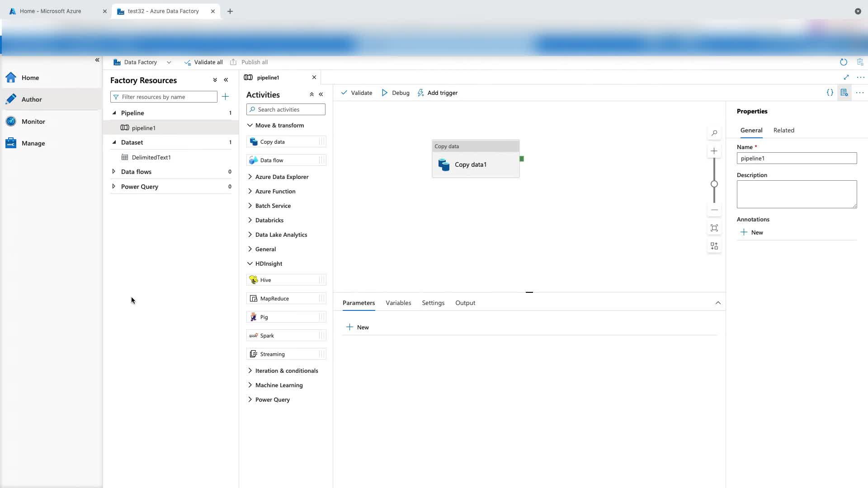Click the canvas search magnifier icon
868x488 pixels.
pyautogui.click(x=714, y=133)
